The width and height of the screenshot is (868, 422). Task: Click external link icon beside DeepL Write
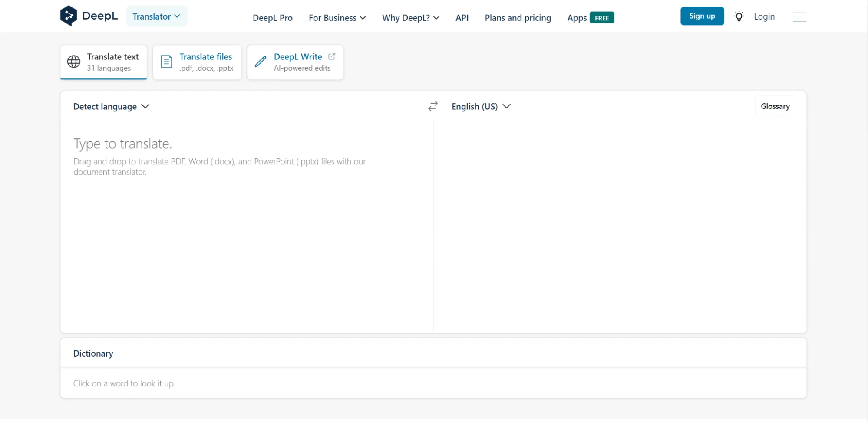click(332, 56)
